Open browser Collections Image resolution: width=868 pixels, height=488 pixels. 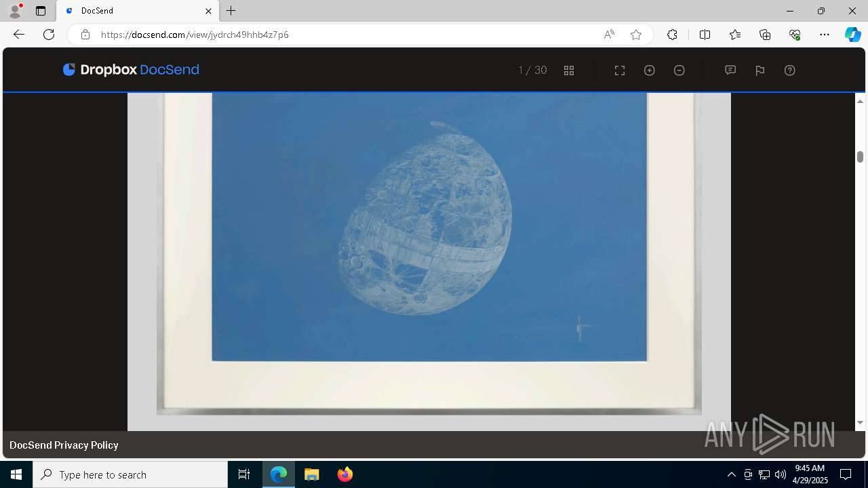pos(765,35)
